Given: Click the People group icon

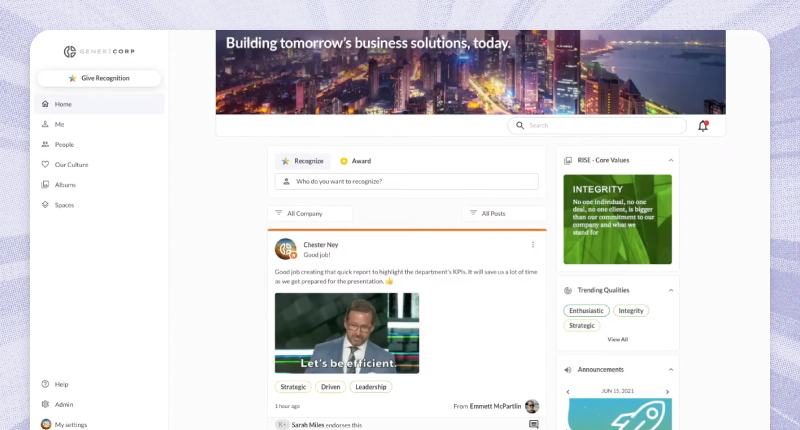Looking at the screenshot, I should coord(45,144).
